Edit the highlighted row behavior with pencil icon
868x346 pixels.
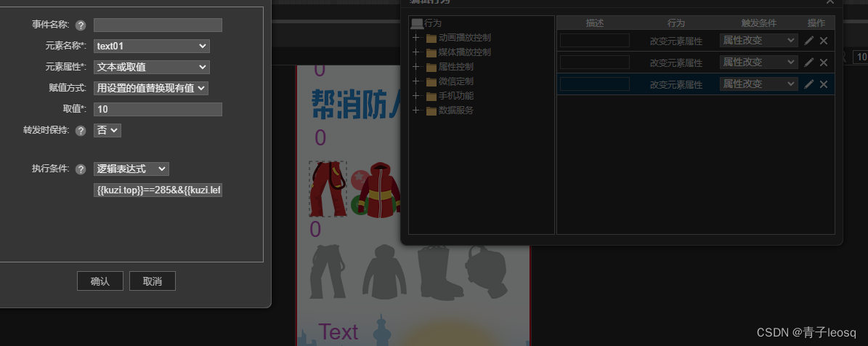click(808, 84)
